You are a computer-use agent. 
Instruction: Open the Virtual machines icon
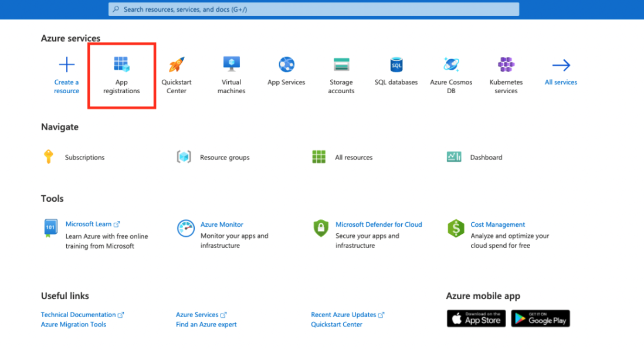(232, 64)
